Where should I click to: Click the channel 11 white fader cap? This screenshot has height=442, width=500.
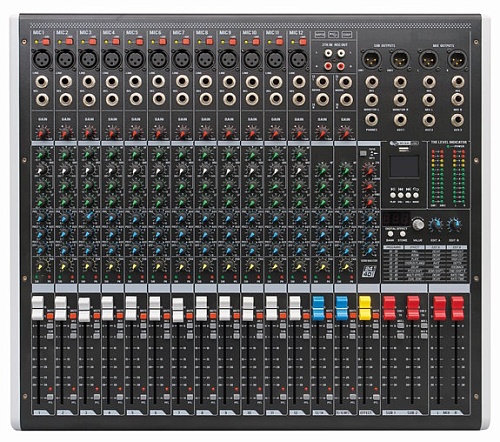271,309
